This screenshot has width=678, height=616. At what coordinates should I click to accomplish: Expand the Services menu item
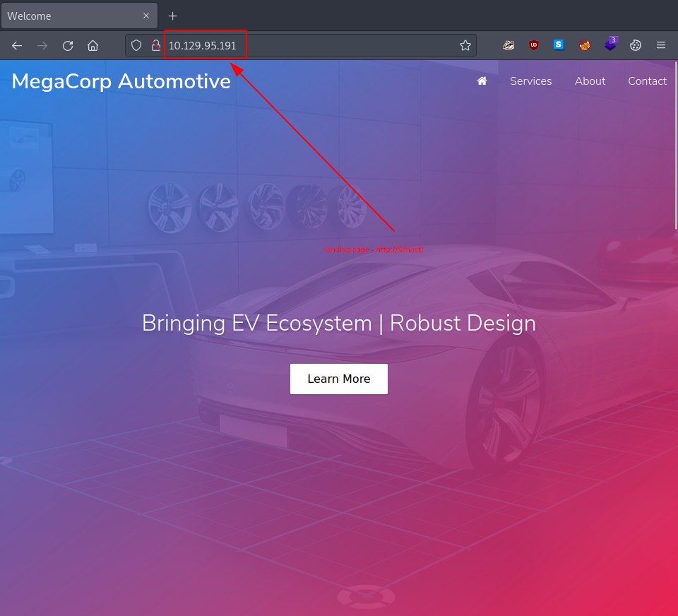(530, 81)
